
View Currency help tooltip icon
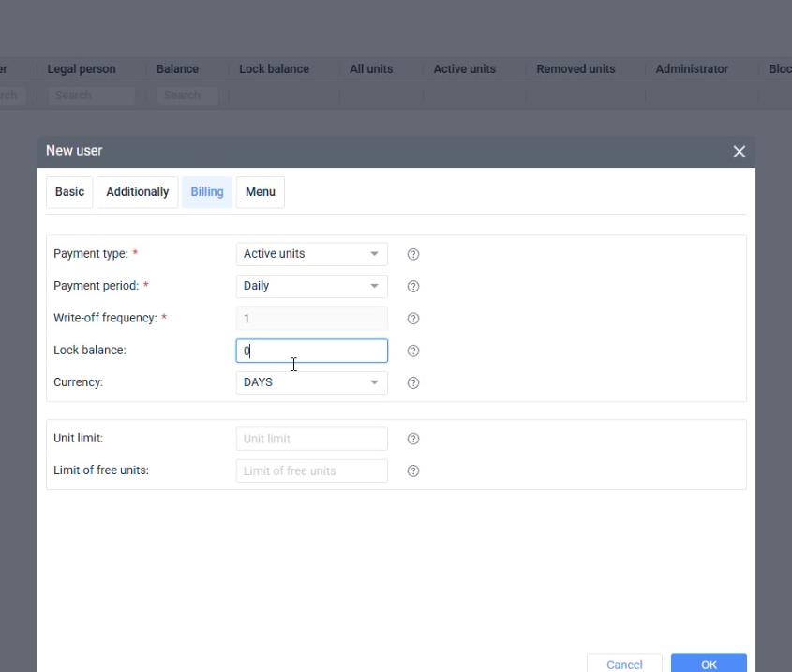point(412,383)
